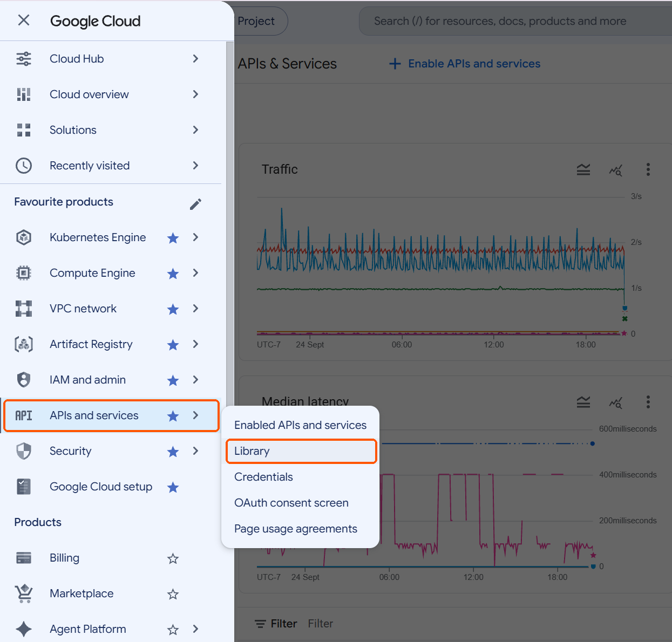This screenshot has width=672, height=642.
Task: Toggle the legend icon on Traffic chart
Action: 583,170
